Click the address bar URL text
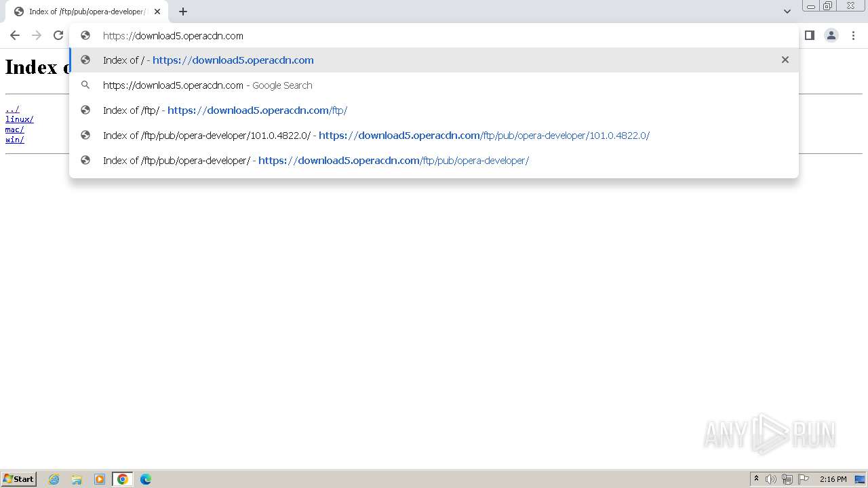This screenshot has width=868, height=488. (173, 35)
